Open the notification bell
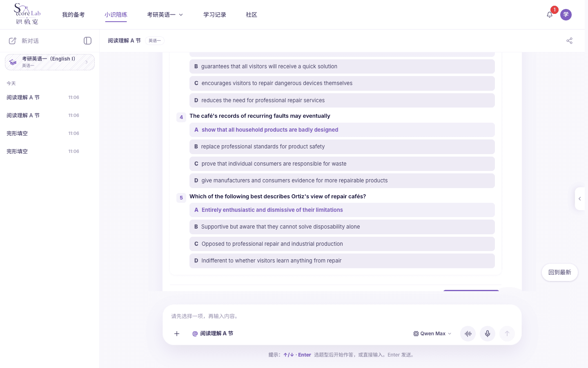The height and width of the screenshot is (368, 588). click(550, 15)
